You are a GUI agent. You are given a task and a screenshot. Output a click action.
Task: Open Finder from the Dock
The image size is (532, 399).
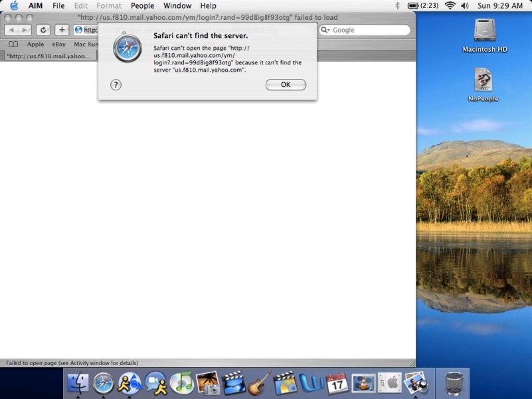click(78, 383)
